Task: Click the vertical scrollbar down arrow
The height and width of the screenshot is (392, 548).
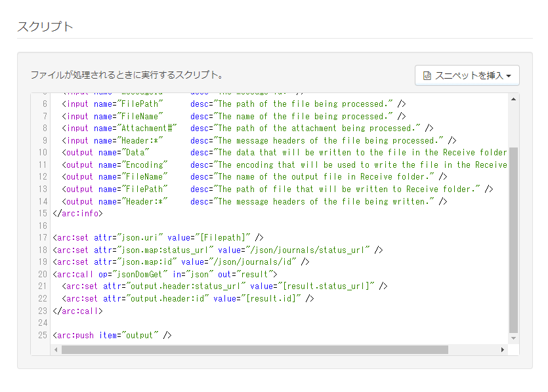Action: 513,338
